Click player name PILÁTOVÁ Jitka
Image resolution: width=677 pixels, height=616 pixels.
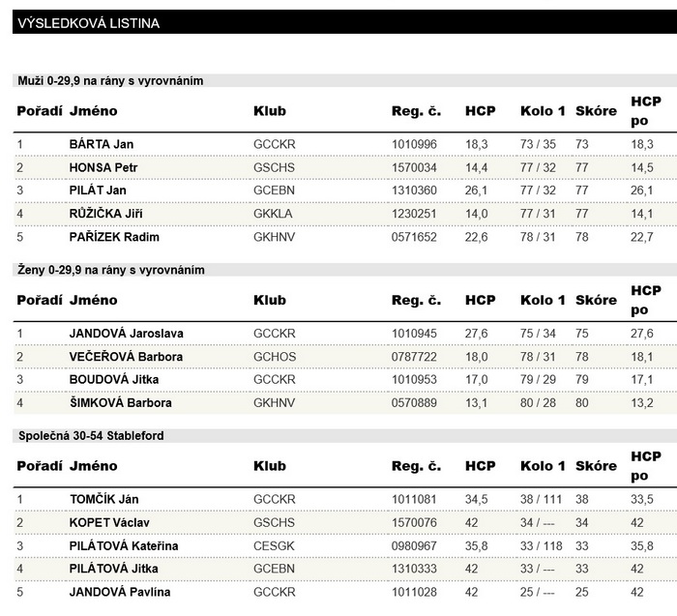click(113, 569)
